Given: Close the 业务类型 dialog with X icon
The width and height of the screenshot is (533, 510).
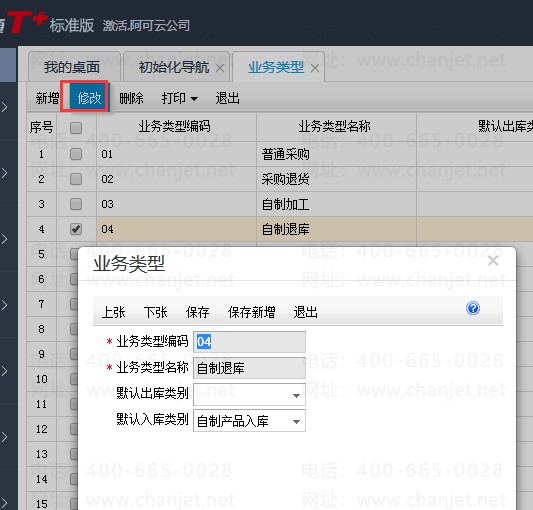Looking at the screenshot, I should pyautogui.click(x=493, y=261).
